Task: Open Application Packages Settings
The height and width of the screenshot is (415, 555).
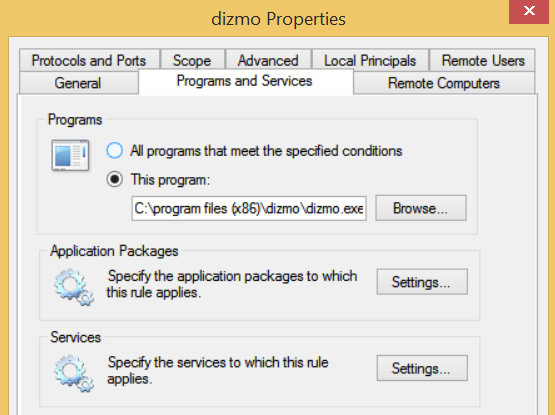Action: (422, 282)
